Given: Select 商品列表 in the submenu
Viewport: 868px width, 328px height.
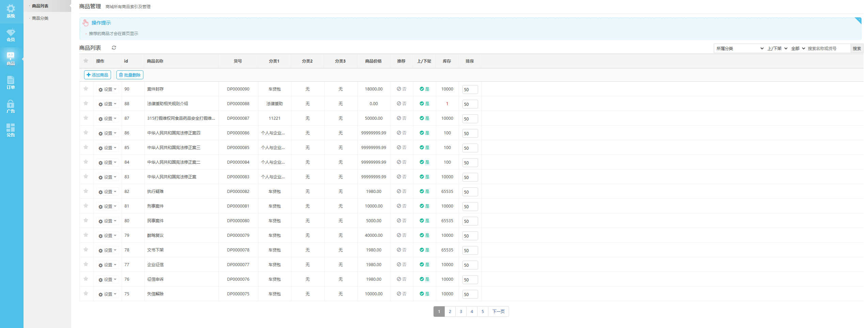Looking at the screenshot, I should coord(40,6).
